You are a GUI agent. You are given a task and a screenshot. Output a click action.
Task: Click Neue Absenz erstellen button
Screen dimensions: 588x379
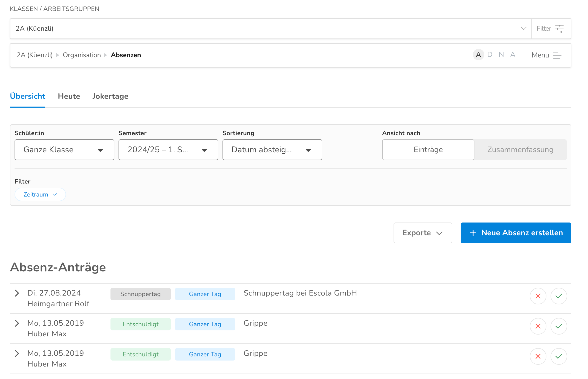[516, 233]
